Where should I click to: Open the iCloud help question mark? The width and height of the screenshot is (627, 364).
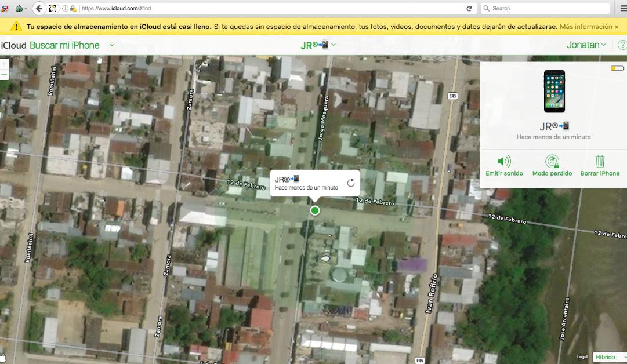coord(622,45)
